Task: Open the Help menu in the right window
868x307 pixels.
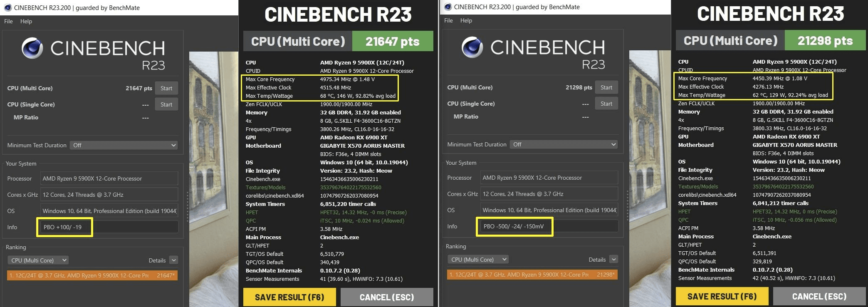Action: tap(466, 20)
